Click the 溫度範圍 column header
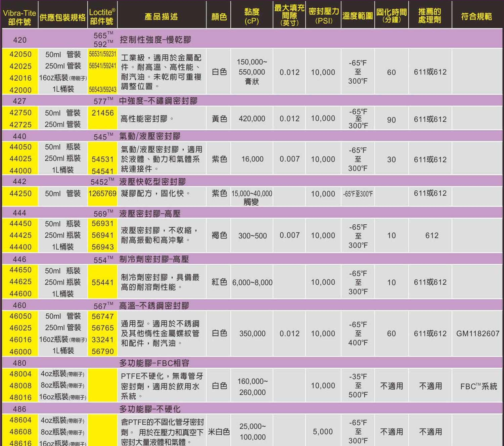 coord(358,16)
